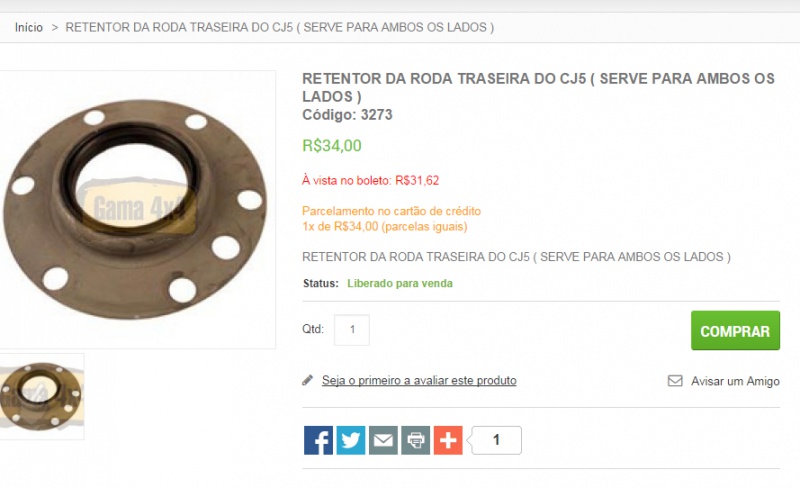Click the Qtd quantity input field
The height and width of the screenshot is (488, 800).
click(352, 330)
